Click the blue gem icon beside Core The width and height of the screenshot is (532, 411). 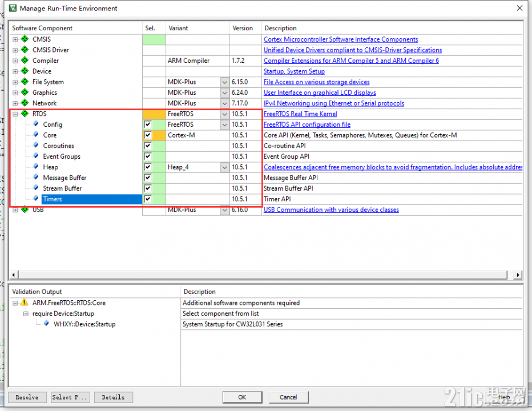35,135
